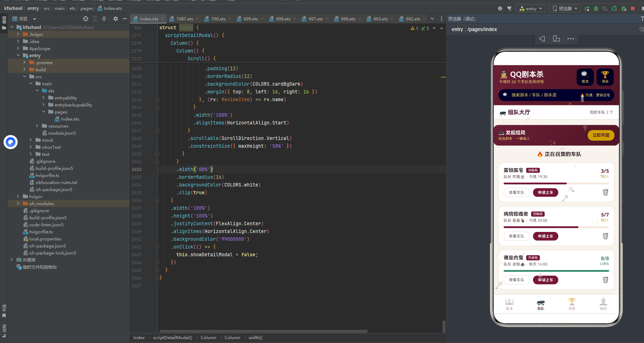Toggle code fold marker at line 2447
The image size is (644, 343).
coord(157,130)
